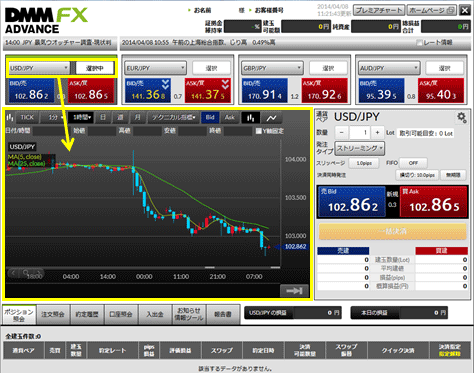The height and width of the screenshot is (373, 474).
Task: Click the lot quantity input field
Action: (x=360, y=133)
